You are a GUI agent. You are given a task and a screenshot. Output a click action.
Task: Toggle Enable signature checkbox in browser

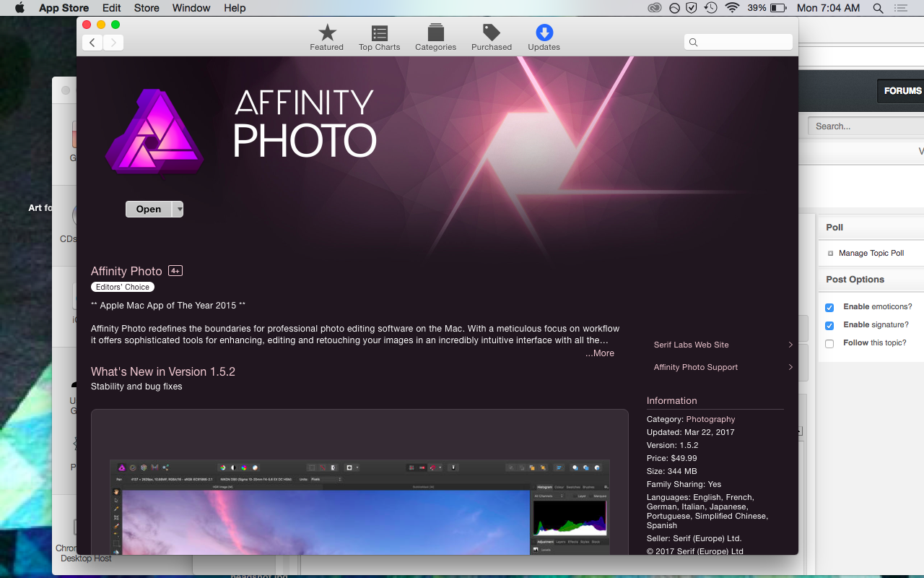(829, 326)
